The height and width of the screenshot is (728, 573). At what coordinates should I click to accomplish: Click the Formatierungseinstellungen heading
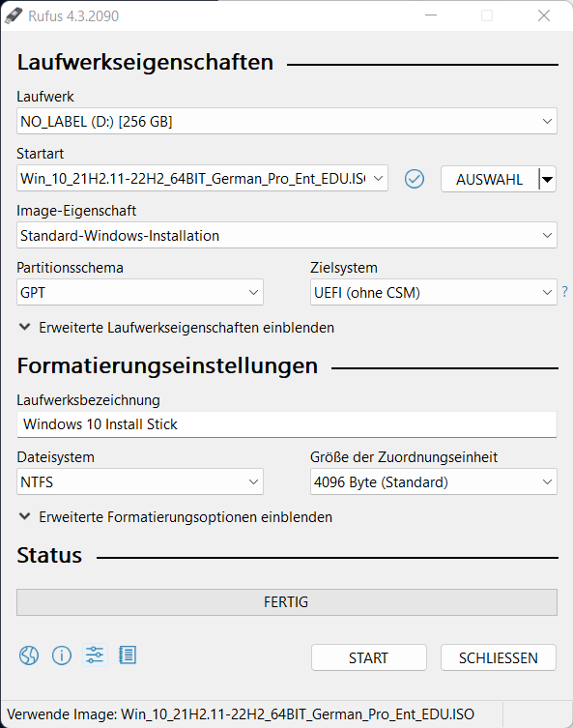pos(167,365)
